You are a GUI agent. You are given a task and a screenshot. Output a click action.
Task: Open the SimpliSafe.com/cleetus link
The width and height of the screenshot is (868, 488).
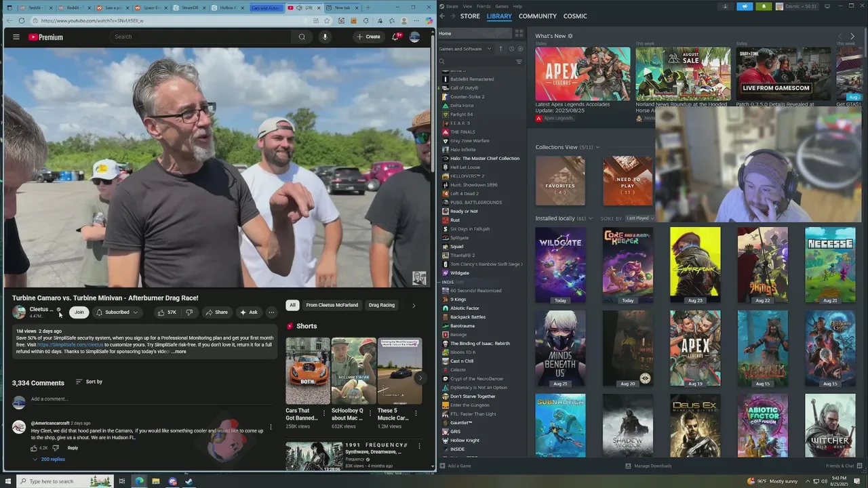pos(71,345)
